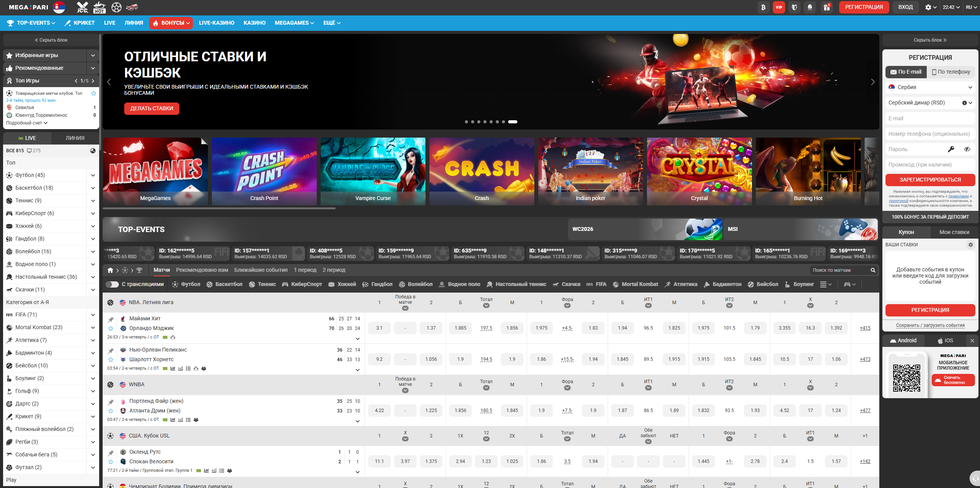Click the password generator key icon
The height and width of the screenshot is (488, 980).
[951, 149]
